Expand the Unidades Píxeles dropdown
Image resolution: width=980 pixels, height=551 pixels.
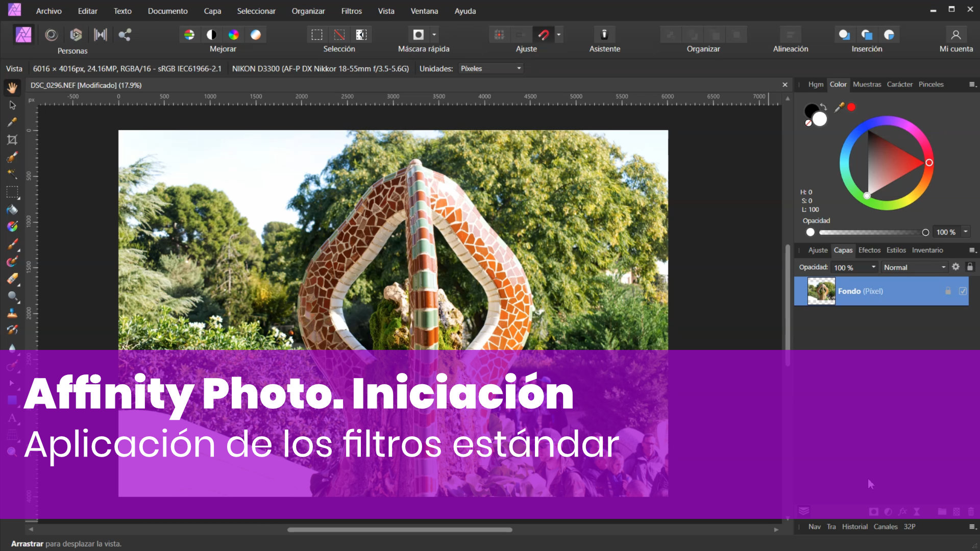(491, 68)
